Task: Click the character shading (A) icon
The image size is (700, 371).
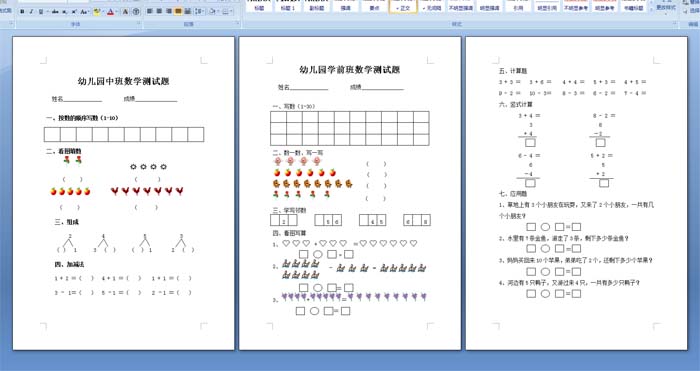Action: coord(125,12)
